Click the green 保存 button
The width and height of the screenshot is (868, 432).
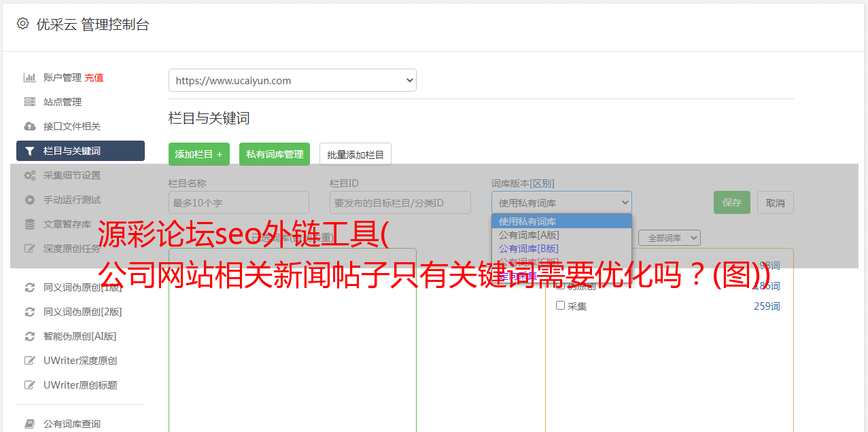732,202
